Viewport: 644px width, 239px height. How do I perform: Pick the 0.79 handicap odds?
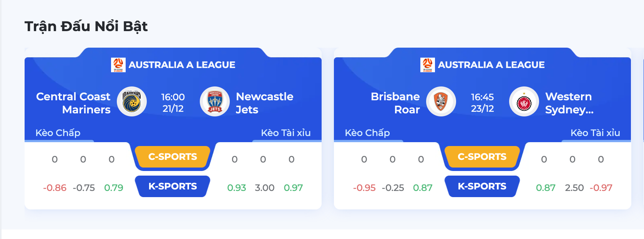(x=114, y=188)
